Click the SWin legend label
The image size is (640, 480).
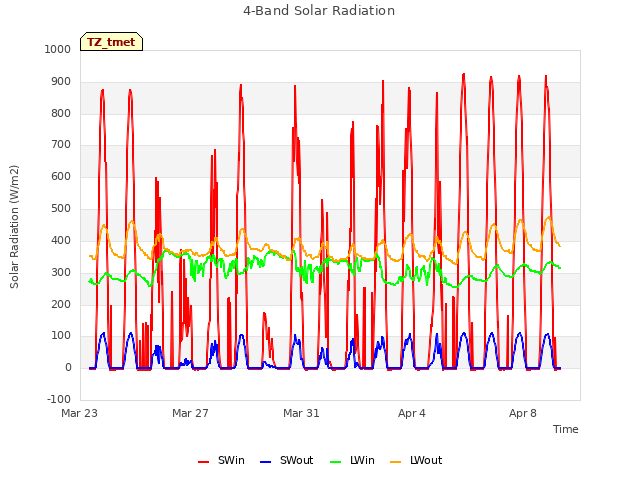[x=231, y=460]
